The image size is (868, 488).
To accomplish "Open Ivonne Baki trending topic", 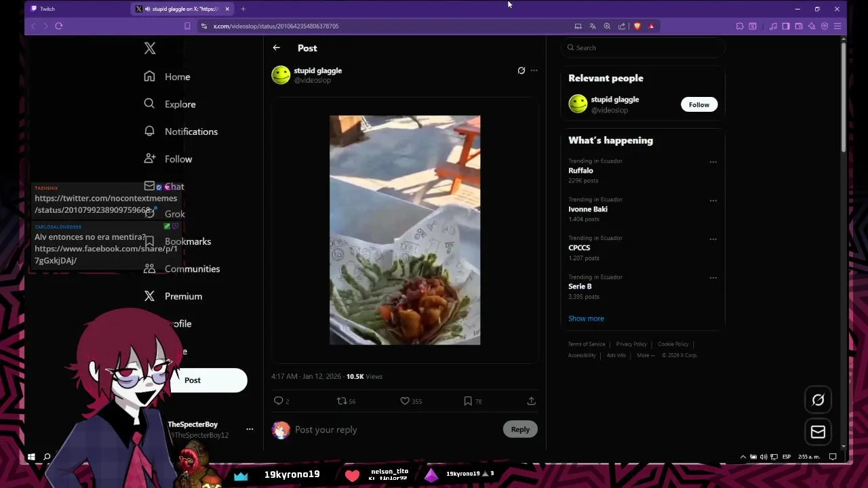I will 588,209.
